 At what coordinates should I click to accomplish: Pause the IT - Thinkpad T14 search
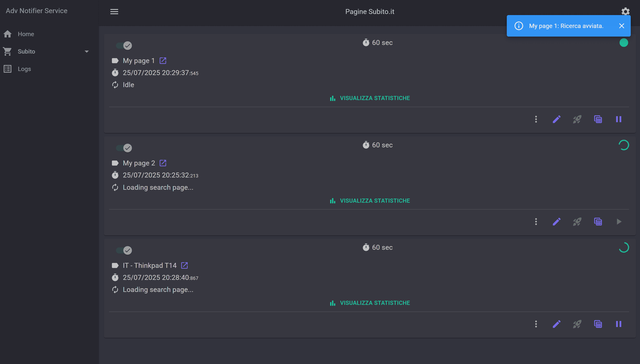click(619, 324)
